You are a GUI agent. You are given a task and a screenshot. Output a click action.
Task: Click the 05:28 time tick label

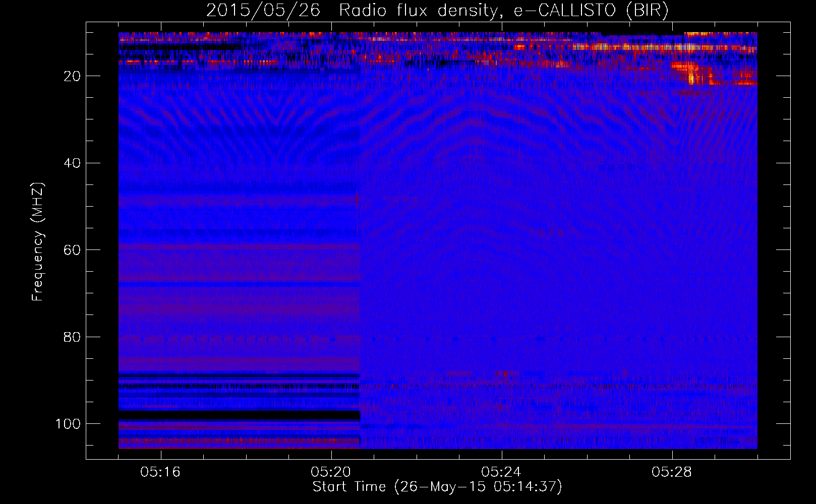672,472
